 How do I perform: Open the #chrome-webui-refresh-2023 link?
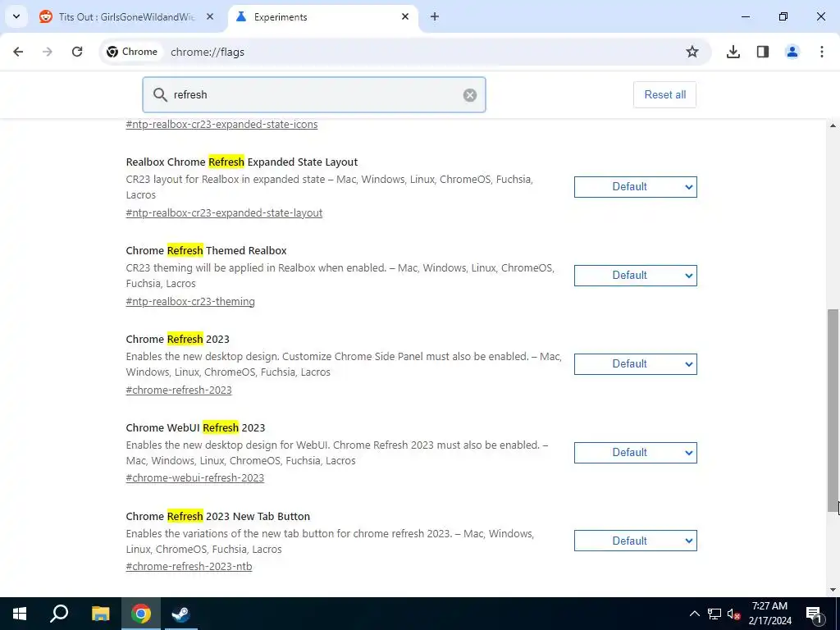[x=195, y=478]
